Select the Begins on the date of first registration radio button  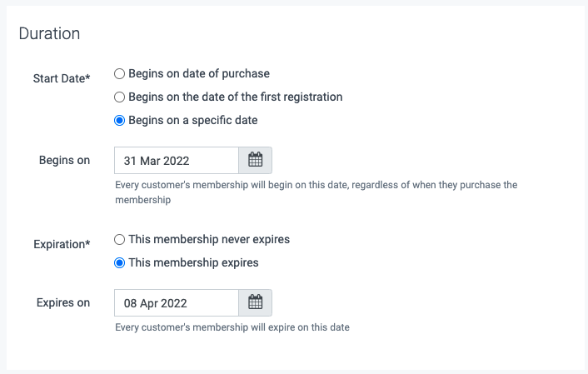(119, 97)
